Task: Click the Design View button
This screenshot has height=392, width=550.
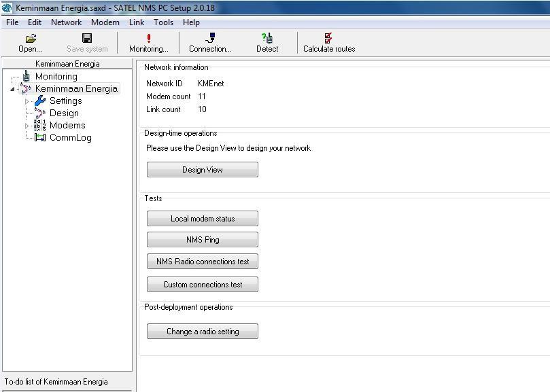Action: 203,169
